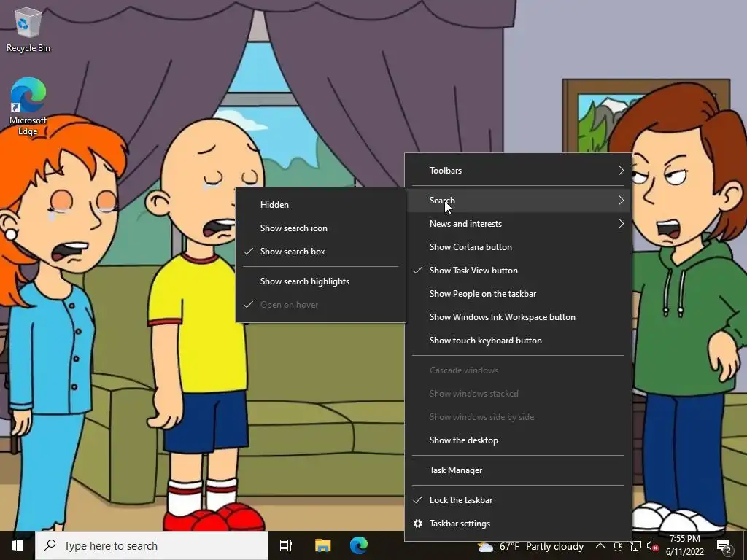747x560 pixels.
Task: Enable Show touch keyboard button
Action: [x=519, y=341]
